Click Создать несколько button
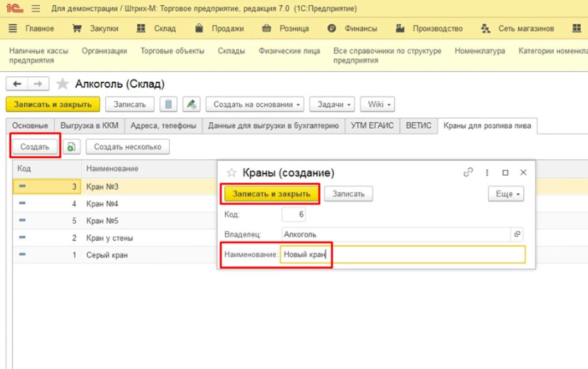This screenshot has height=369, width=588. tap(127, 147)
